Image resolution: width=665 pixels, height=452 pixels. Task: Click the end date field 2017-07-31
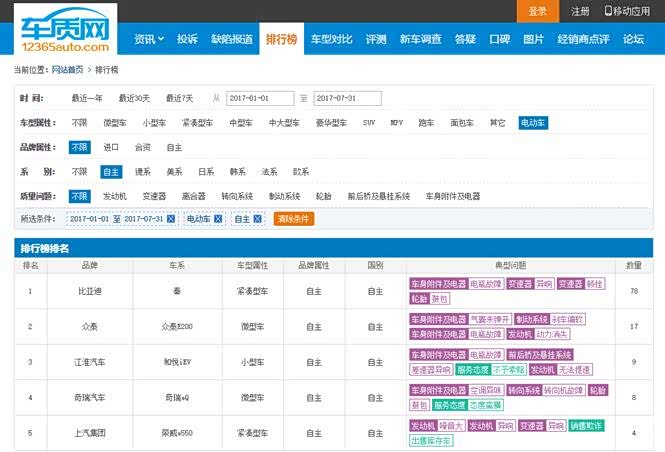click(x=348, y=98)
